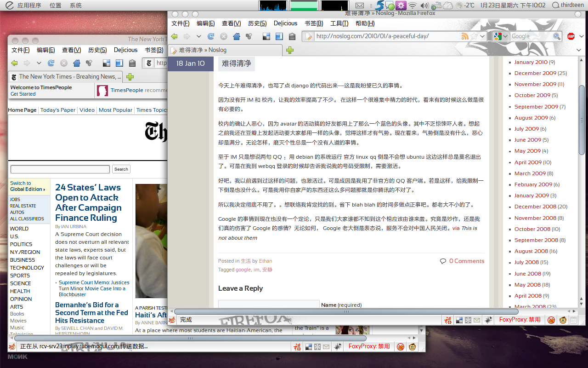Open history dropdown arrow in Noslog toolbar
The width and height of the screenshot is (588, 368).
199,36
